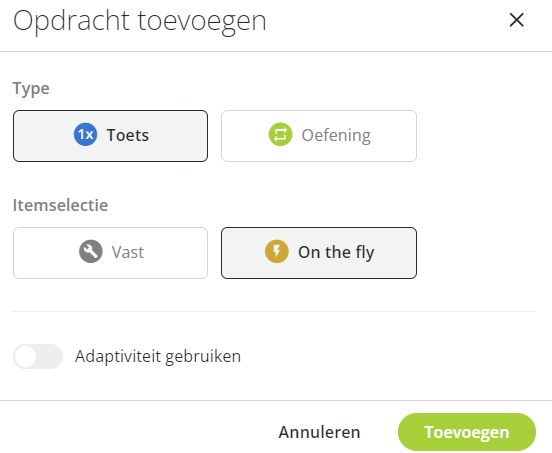Set Itemselectie to Vast

pyautogui.click(x=111, y=253)
